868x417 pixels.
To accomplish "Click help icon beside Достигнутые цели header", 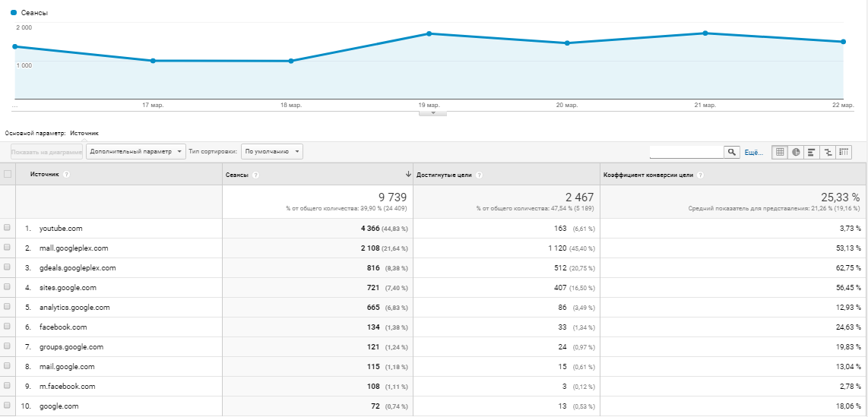I will [479, 175].
